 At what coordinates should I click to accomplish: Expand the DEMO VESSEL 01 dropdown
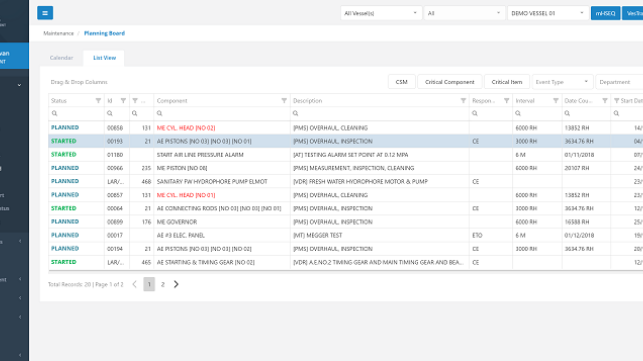tap(547, 13)
